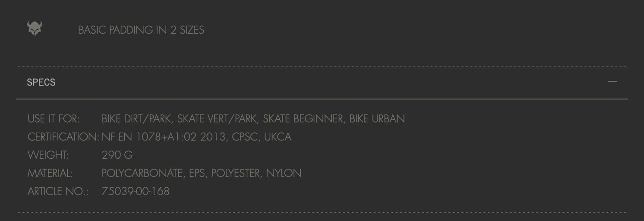Click the NF EN 1078+A1:02 2013 certification
This screenshot has width=644, height=221.
tap(164, 137)
